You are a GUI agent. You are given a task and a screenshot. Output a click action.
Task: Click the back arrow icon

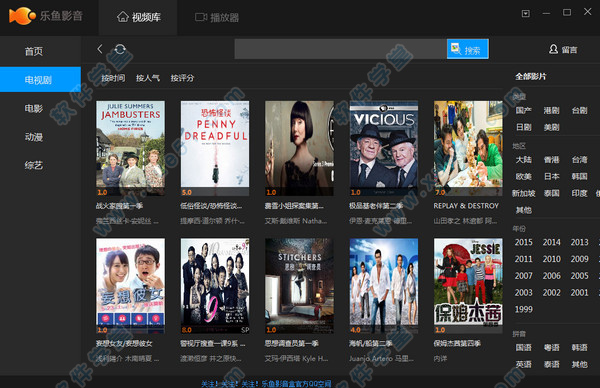tap(100, 49)
